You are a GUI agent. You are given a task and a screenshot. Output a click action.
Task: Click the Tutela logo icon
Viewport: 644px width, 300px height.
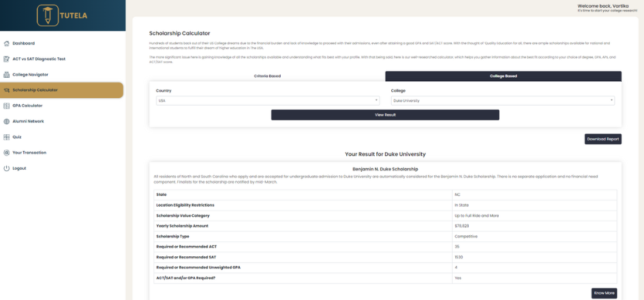(48, 16)
